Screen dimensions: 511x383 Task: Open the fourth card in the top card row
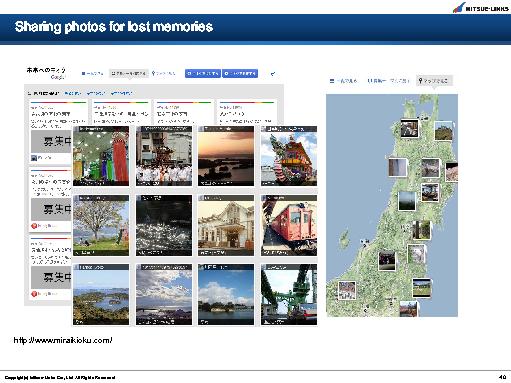pos(247,113)
